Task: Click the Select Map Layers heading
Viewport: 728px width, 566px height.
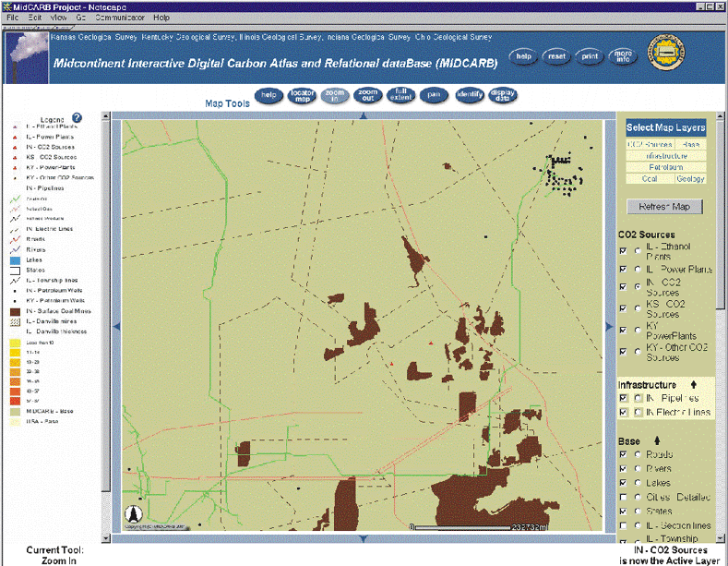Action: pos(666,127)
